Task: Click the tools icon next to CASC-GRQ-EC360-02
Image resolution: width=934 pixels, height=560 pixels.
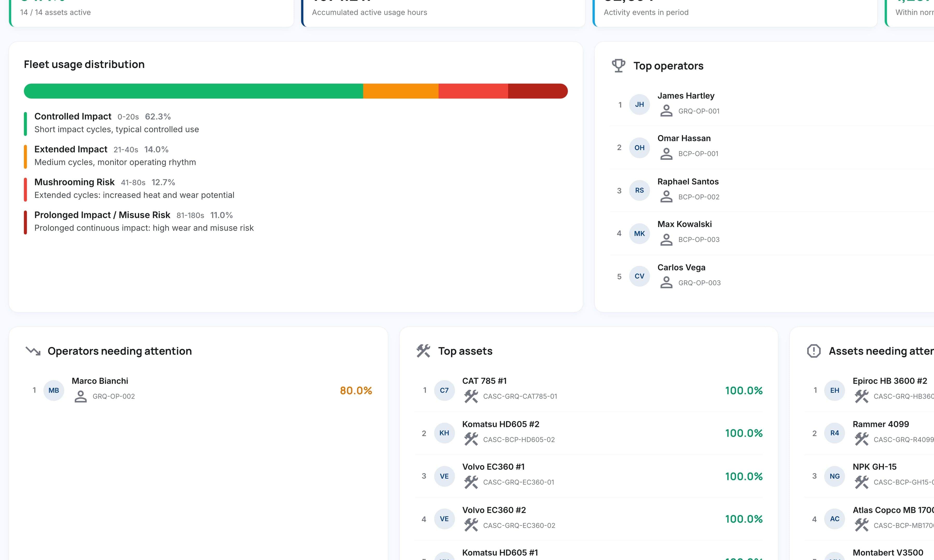Action: click(x=471, y=525)
